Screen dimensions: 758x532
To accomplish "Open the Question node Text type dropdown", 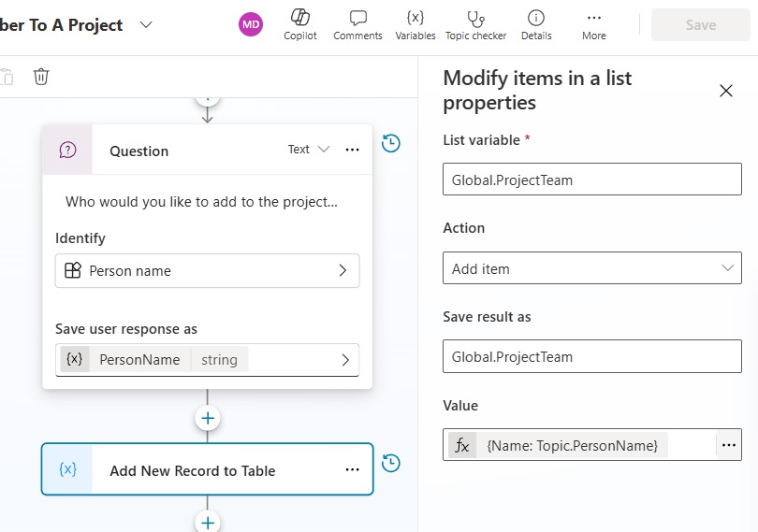I will click(309, 150).
